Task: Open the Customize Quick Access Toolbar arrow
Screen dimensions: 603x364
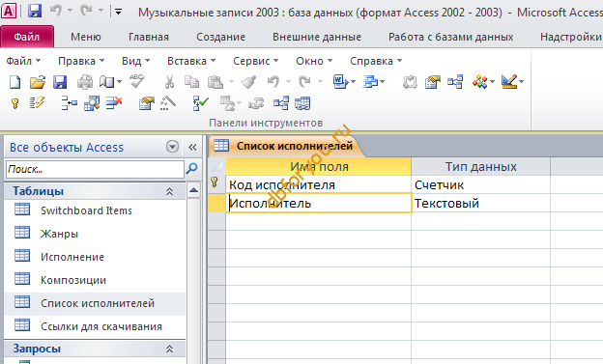Action: 119,12
